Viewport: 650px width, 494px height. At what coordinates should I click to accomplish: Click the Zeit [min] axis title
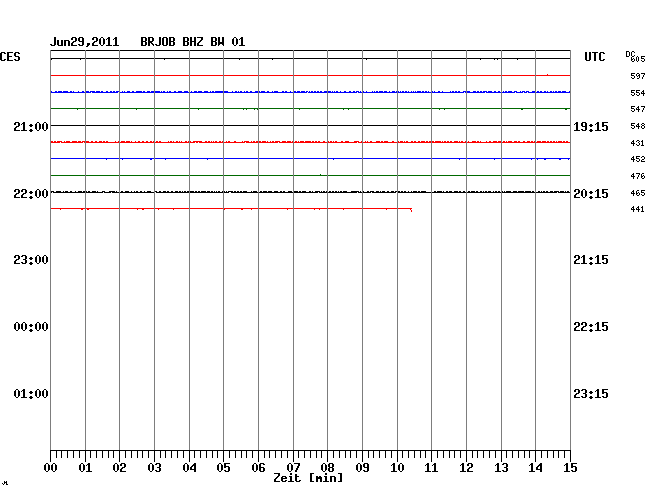[x=308, y=478]
